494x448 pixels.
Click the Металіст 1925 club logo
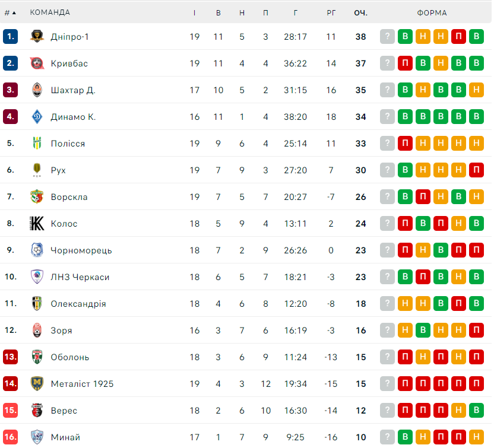[37, 384]
